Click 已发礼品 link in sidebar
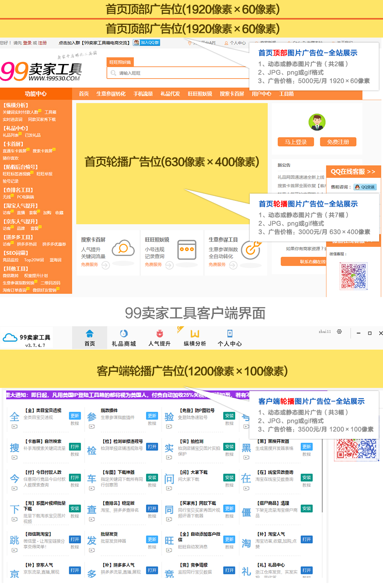 [x=33, y=135]
